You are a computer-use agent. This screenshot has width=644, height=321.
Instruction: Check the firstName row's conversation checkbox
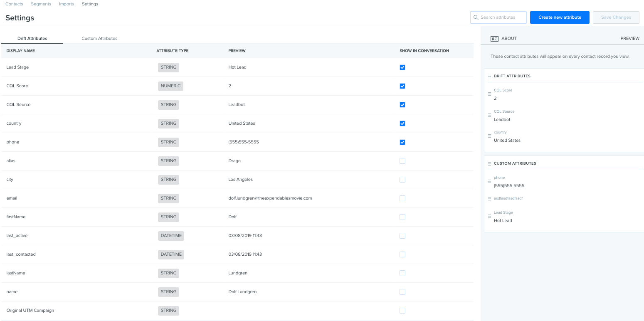402,217
